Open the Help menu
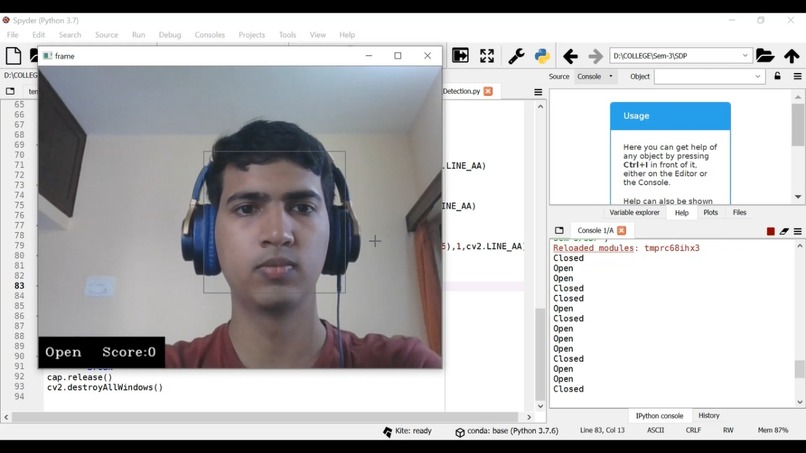806x453 pixels. click(x=347, y=35)
